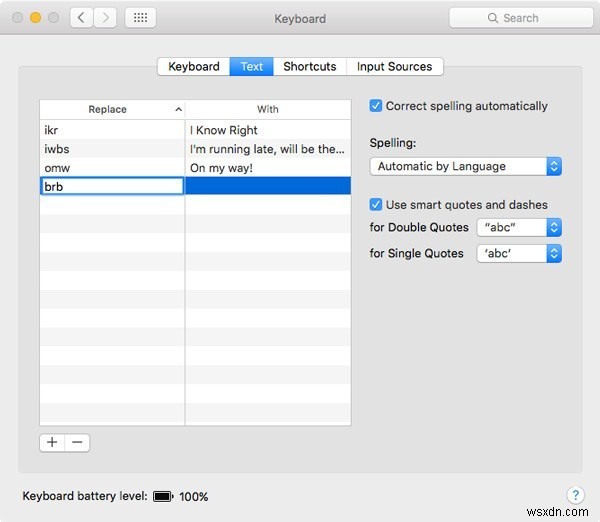Click the 100% battery level value

tap(194, 497)
